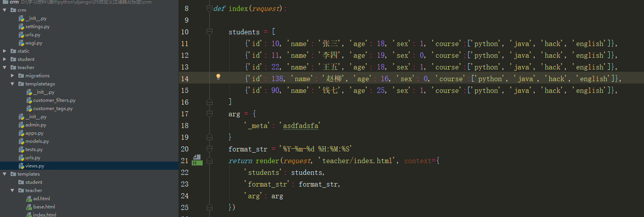644x217 pixels.
Task: Select the migrations folder
Action: click(37, 76)
